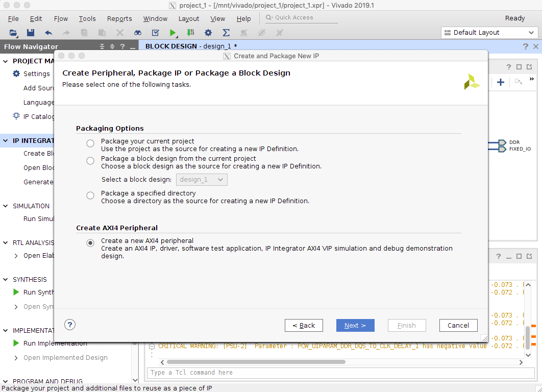This screenshot has height=392, width=542.
Task: Open the Help menu
Action: (243, 19)
